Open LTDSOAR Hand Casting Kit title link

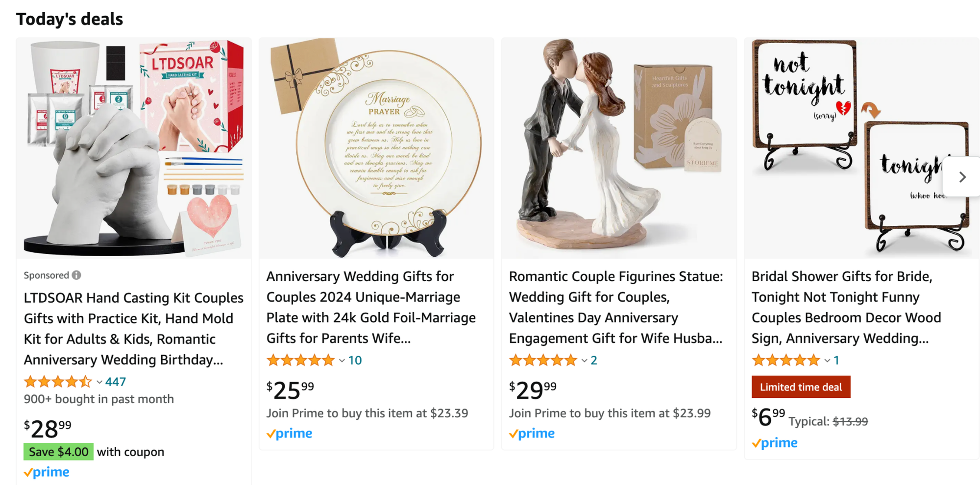(x=134, y=329)
